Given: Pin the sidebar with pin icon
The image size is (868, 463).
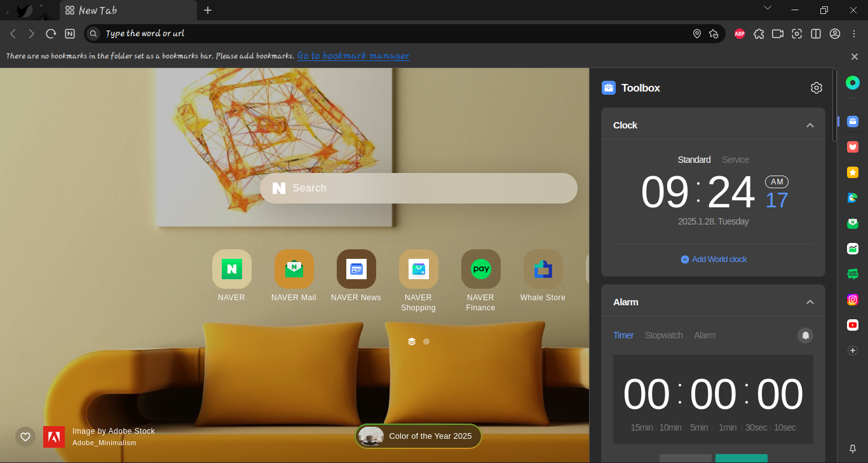Looking at the screenshot, I should (x=853, y=448).
